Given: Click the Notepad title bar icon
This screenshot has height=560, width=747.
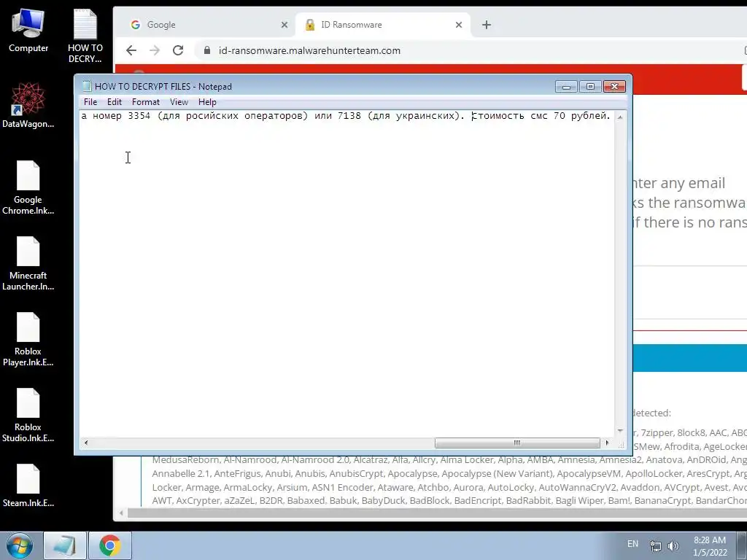Looking at the screenshot, I should click(x=87, y=86).
